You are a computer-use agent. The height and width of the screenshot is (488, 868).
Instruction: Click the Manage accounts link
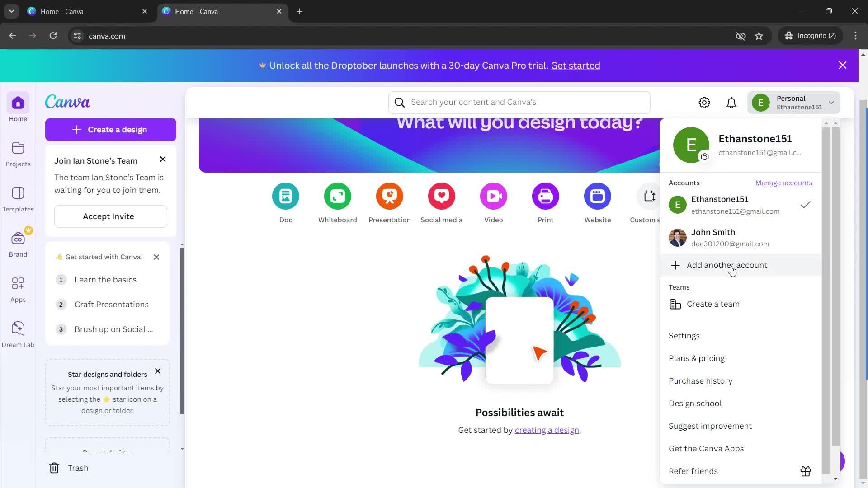click(783, 183)
